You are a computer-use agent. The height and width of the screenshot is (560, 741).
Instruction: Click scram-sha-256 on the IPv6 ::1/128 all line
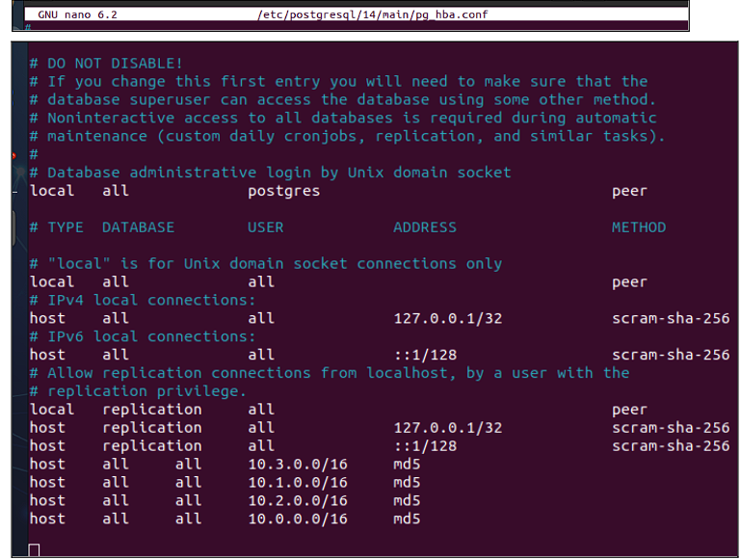(x=671, y=355)
